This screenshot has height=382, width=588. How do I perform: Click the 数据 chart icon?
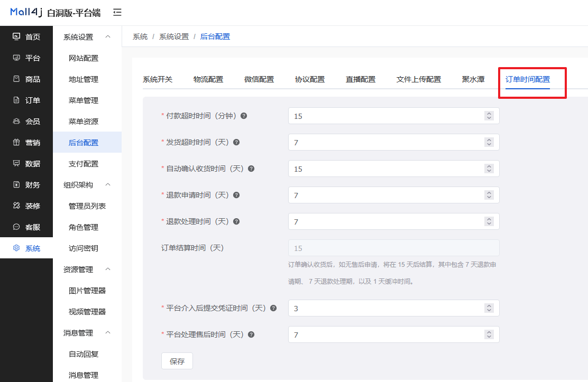point(16,163)
